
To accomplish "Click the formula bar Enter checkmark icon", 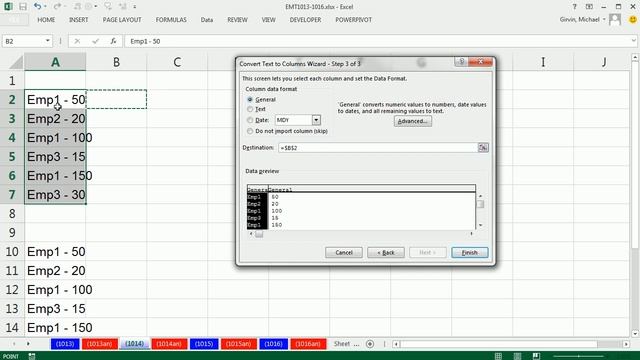I will [x=96, y=41].
